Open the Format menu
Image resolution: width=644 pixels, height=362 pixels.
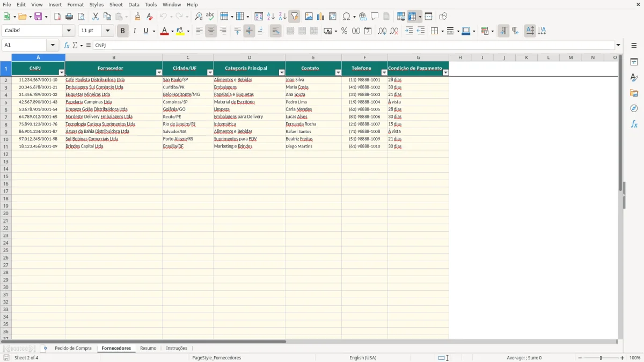(76, 4)
